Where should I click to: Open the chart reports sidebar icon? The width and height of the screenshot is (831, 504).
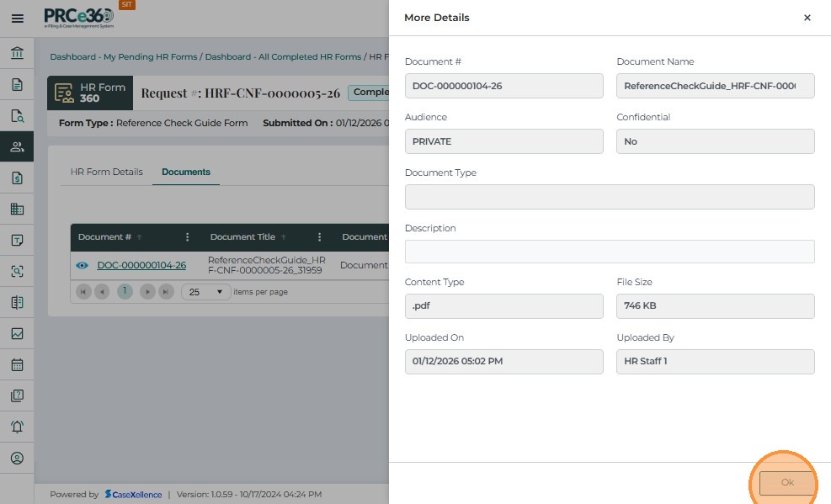(17, 333)
